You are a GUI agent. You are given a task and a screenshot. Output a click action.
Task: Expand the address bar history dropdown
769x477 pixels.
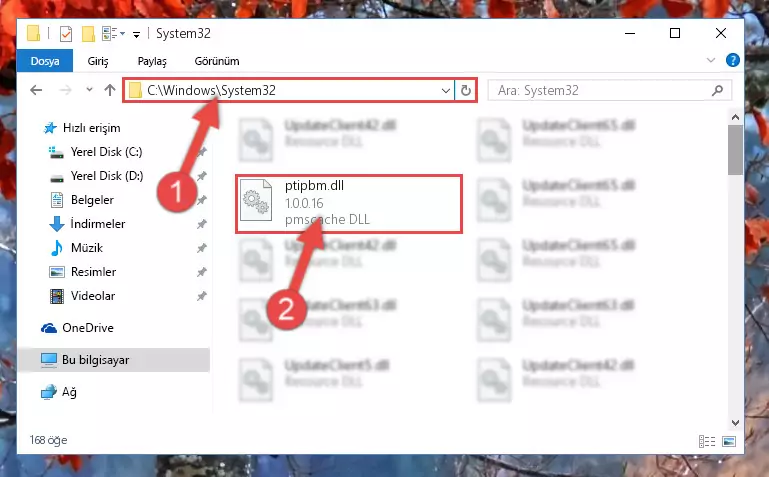pyautogui.click(x=445, y=90)
